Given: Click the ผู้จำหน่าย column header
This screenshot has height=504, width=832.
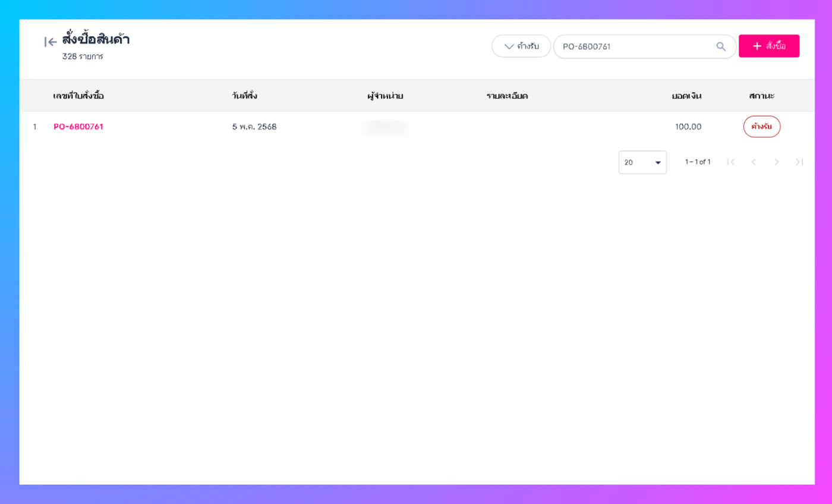Looking at the screenshot, I should pyautogui.click(x=385, y=96).
